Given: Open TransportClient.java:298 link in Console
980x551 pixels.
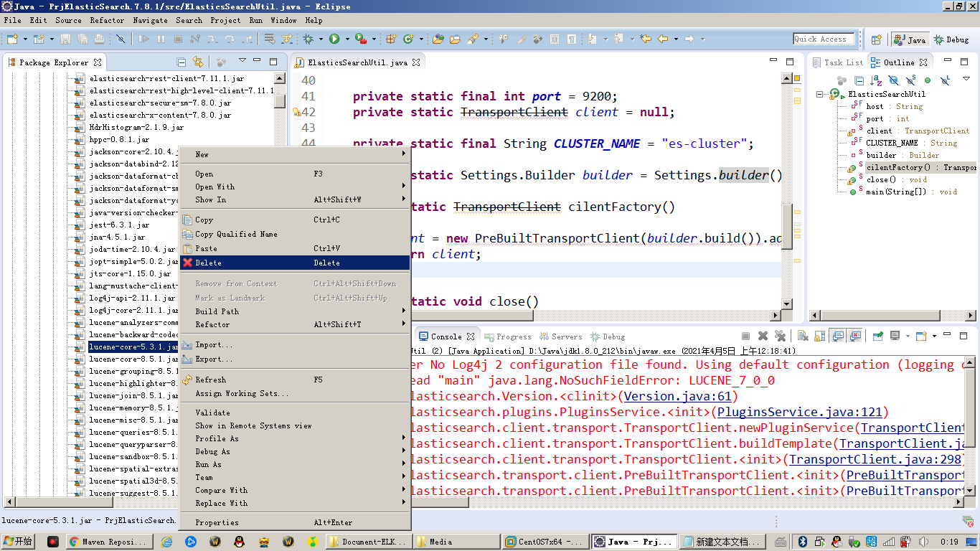Looking at the screenshot, I should [875, 459].
